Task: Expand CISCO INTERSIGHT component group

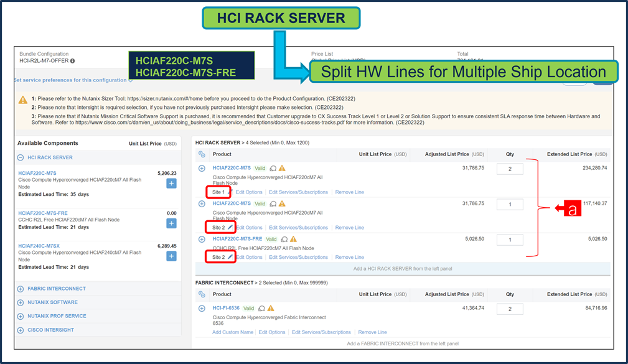Action: 21,330
